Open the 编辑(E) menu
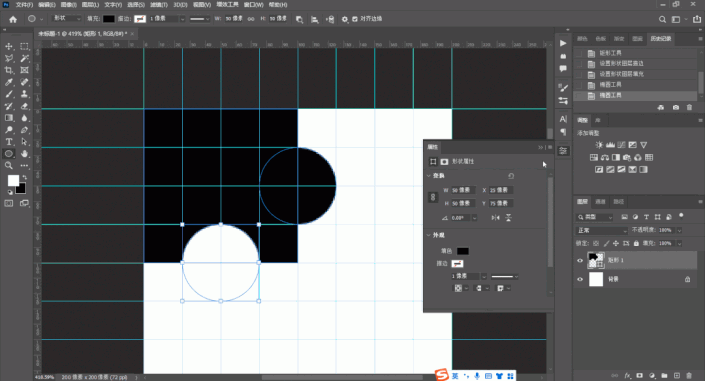 click(x=47, y=5)
